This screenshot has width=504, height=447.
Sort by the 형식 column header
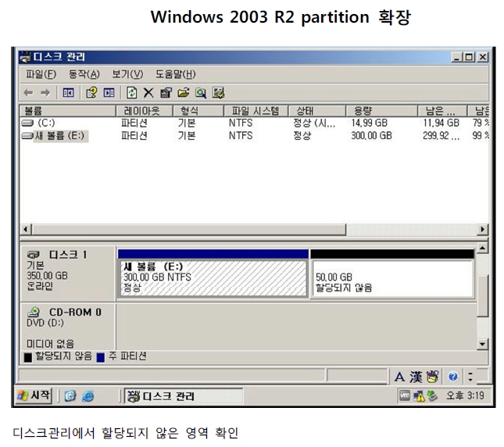[198, 111]
